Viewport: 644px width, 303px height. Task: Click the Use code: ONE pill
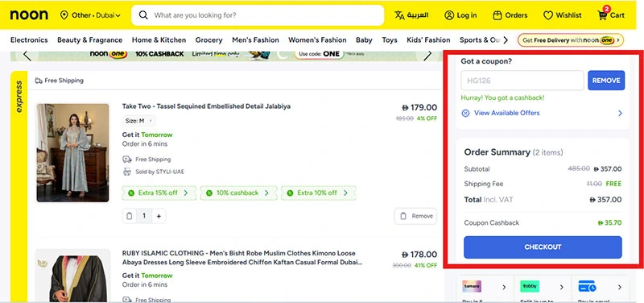[319, 54]
